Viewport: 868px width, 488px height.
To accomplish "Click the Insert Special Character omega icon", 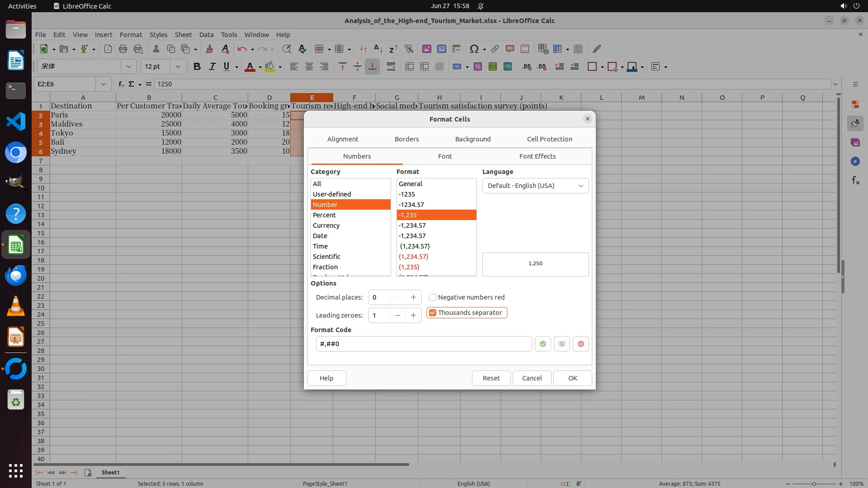I will (x=474, y=49).
